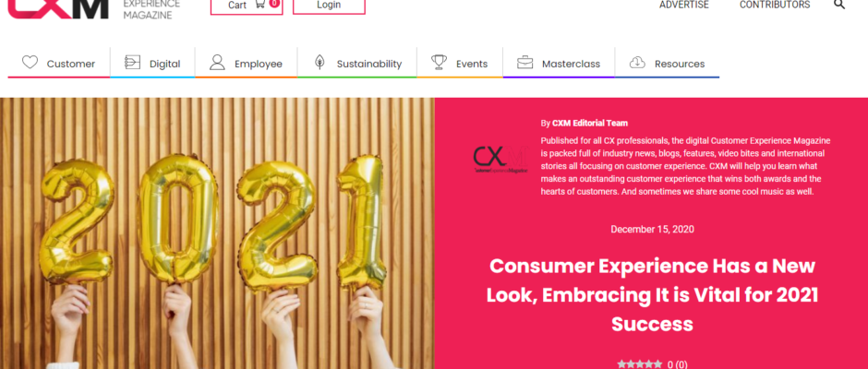Select the heart icon beside Customer
Viewport: 868px width, 369px height.
[30, 63]
